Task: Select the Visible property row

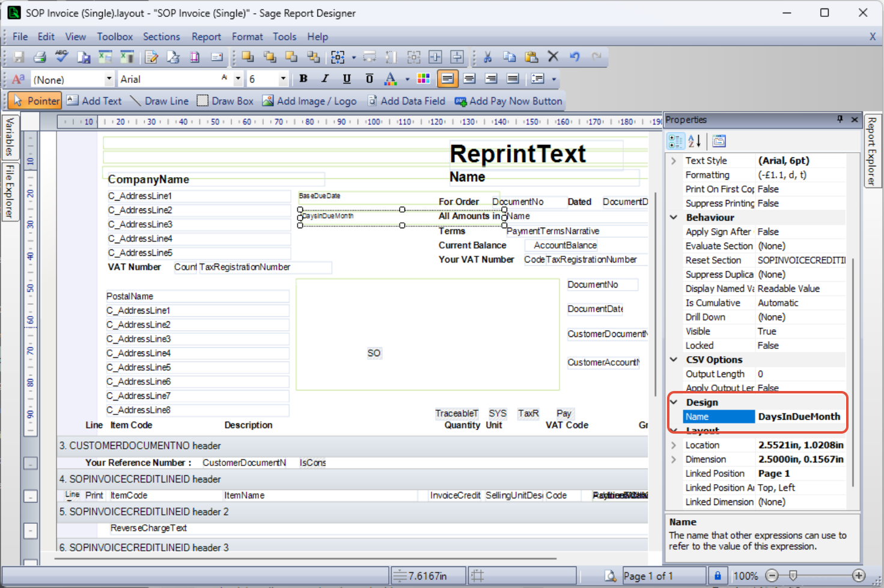Action: (764, 332)
